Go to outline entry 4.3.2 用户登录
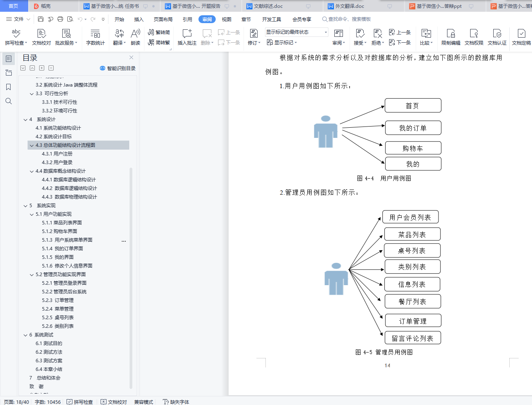 57,163
